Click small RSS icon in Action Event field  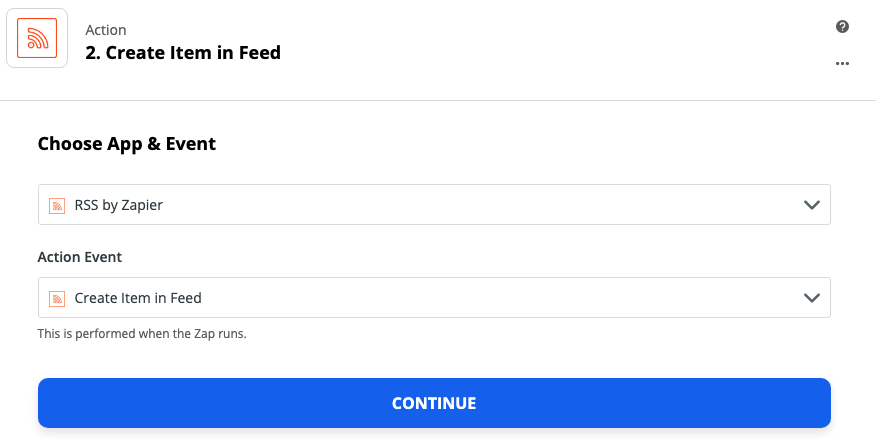click(57, 298)
